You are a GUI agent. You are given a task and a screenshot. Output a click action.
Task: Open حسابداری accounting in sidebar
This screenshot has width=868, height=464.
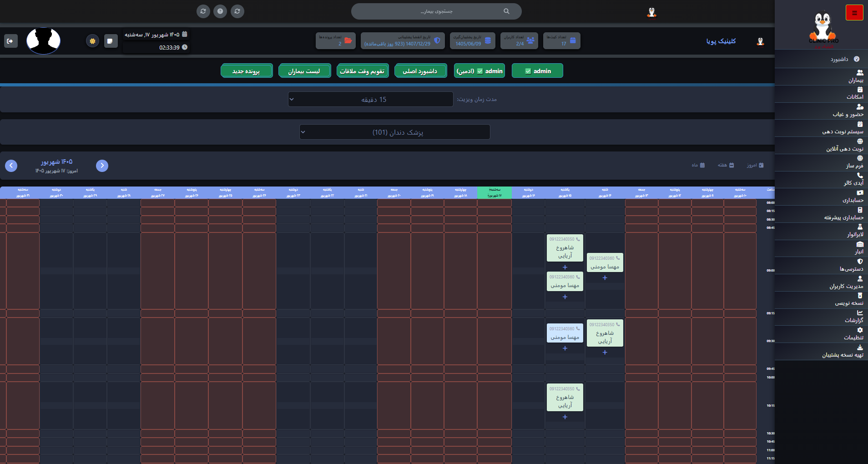(821, 197)
